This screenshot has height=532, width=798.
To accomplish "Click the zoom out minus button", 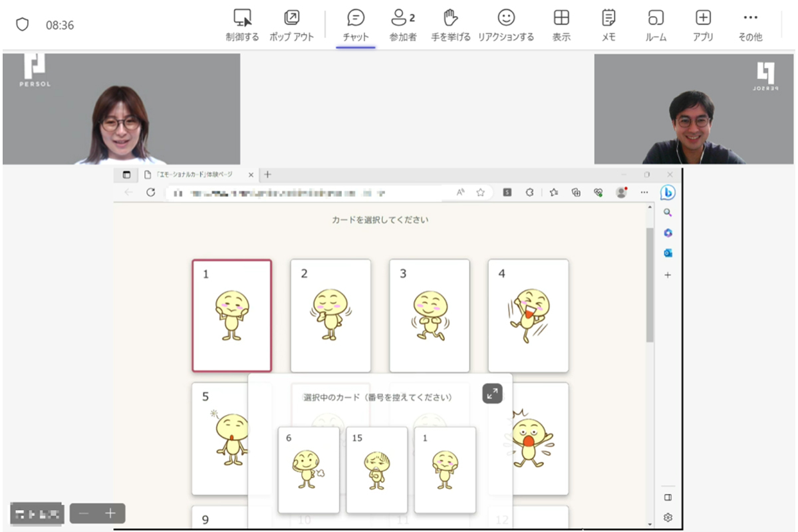I will [x=84, y=513].
